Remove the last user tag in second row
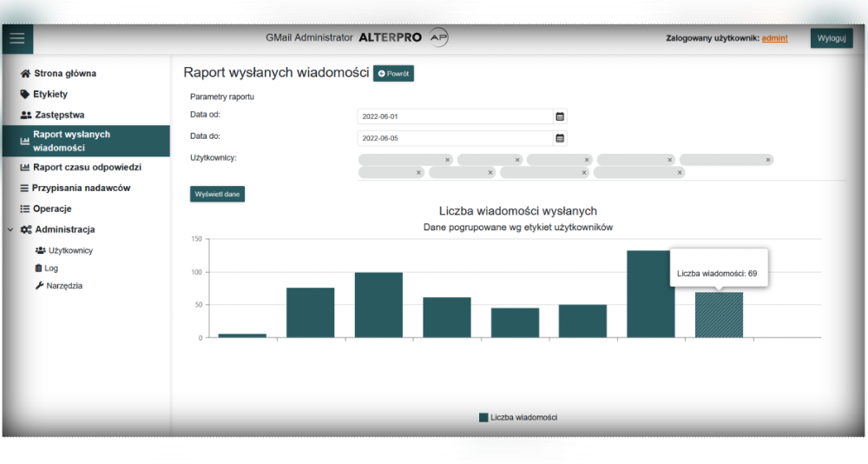Viewport: 868px width, 464px height. point(680,173)
